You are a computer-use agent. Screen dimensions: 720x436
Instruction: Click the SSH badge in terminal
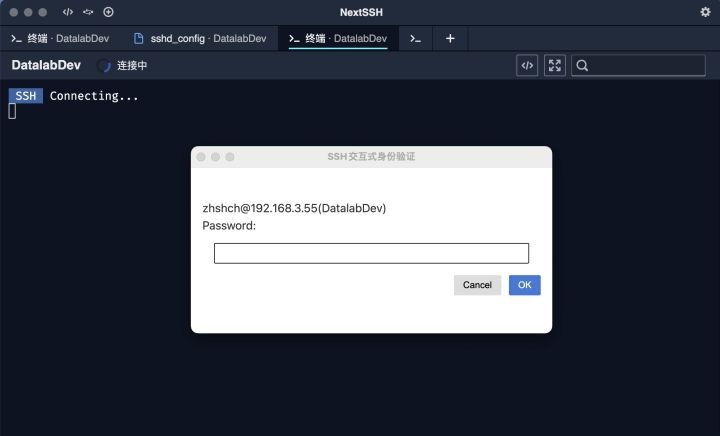pos(26,96)
